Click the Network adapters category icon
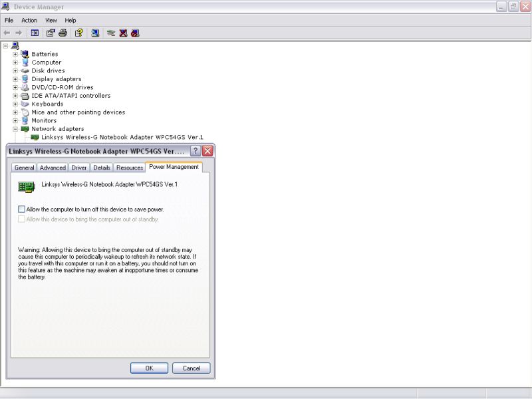532x399 pixels. click(x=25, y=129)
